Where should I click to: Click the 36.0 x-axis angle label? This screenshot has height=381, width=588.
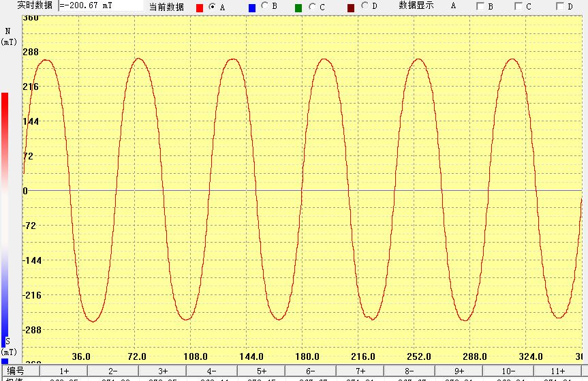81,356
